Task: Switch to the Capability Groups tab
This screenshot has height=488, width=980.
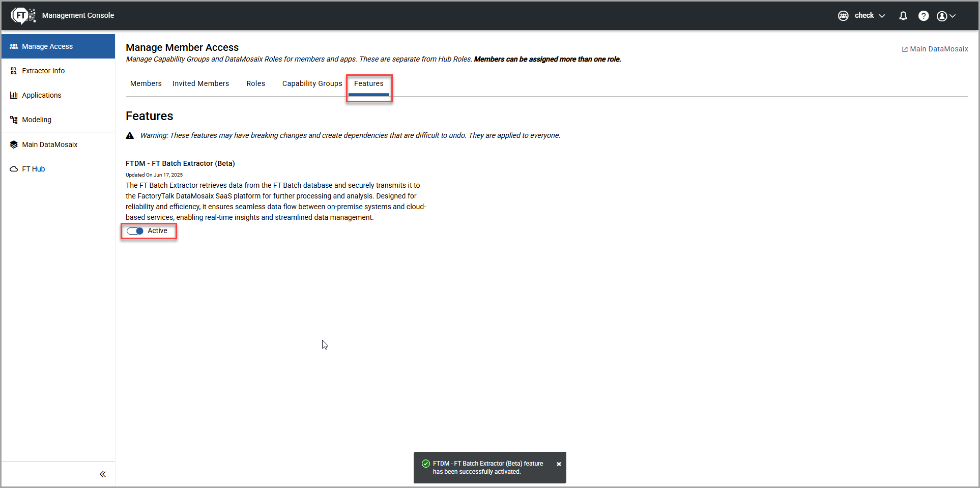Action: click(x=312, y=83)
